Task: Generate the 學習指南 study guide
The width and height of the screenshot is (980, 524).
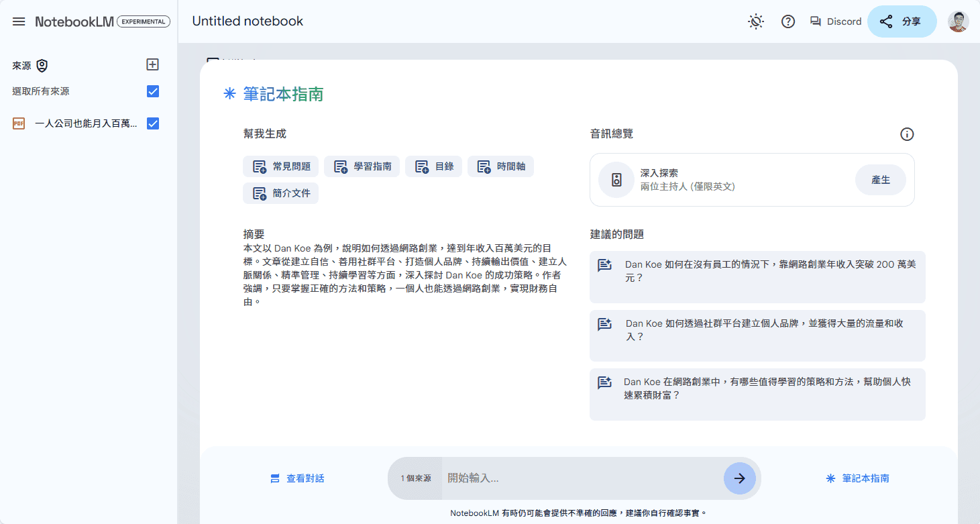Action: 362,166
